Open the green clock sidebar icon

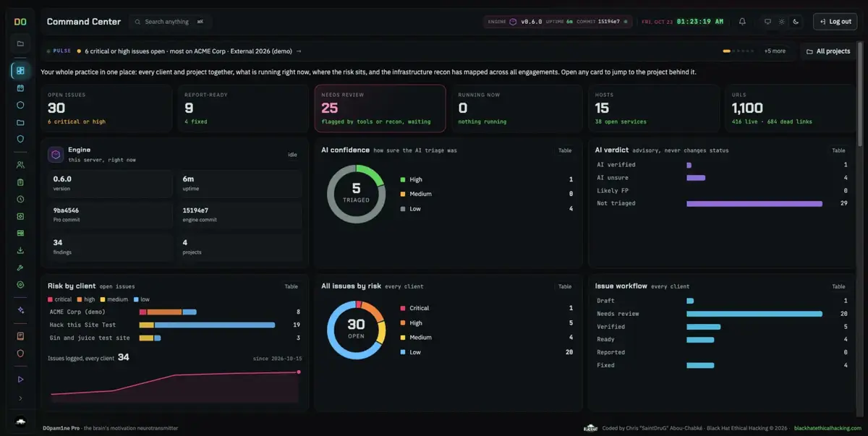click(x=20, y=199)
